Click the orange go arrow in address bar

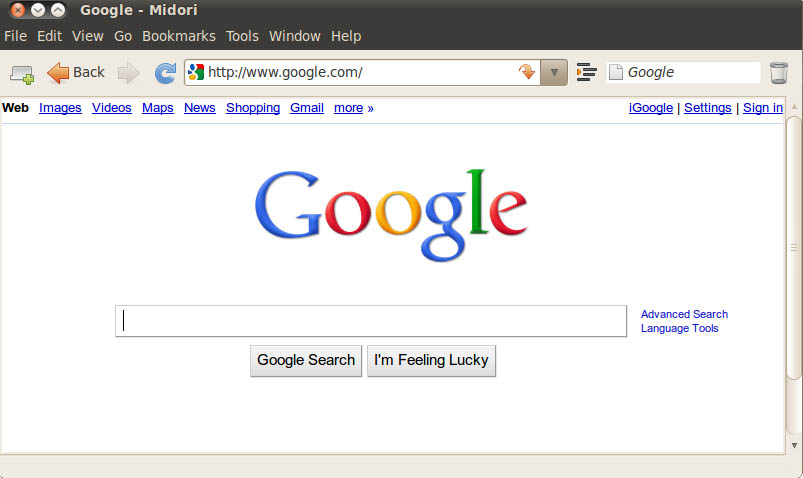pos(526,72)
